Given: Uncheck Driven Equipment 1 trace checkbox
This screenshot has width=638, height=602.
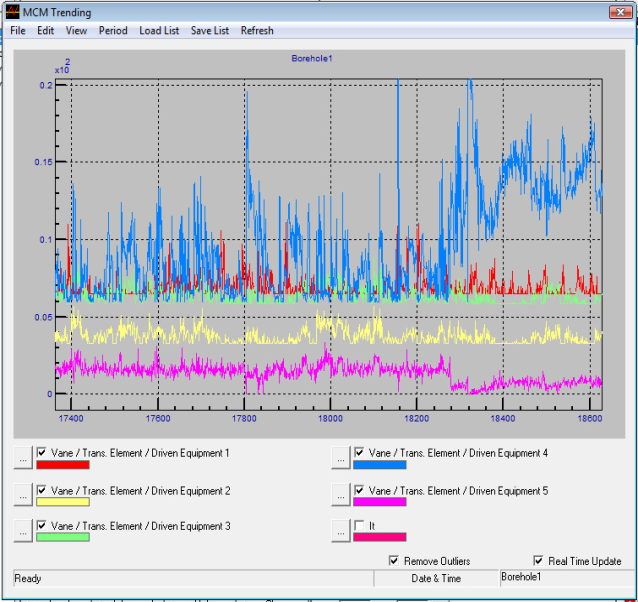Looking at the screenshot, I should 42,453.
